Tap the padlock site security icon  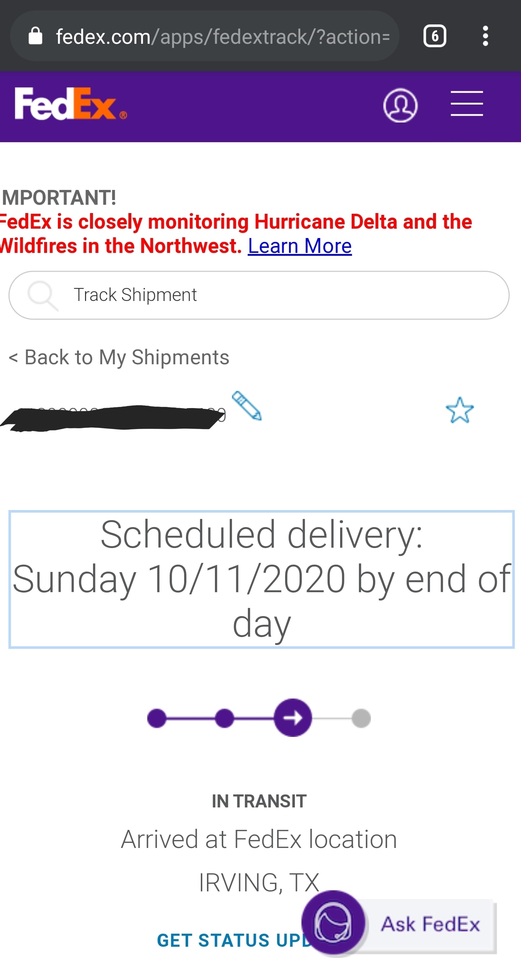[35, 37]
